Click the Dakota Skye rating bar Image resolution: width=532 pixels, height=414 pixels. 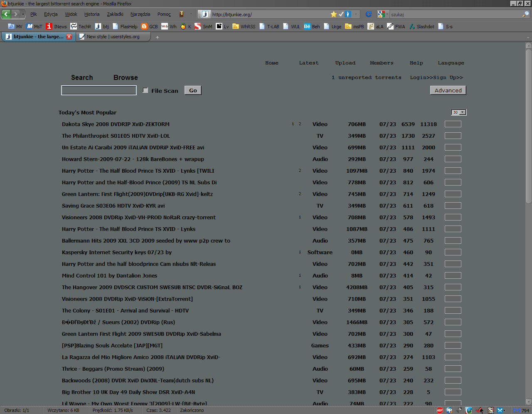[x=453, y=124]
